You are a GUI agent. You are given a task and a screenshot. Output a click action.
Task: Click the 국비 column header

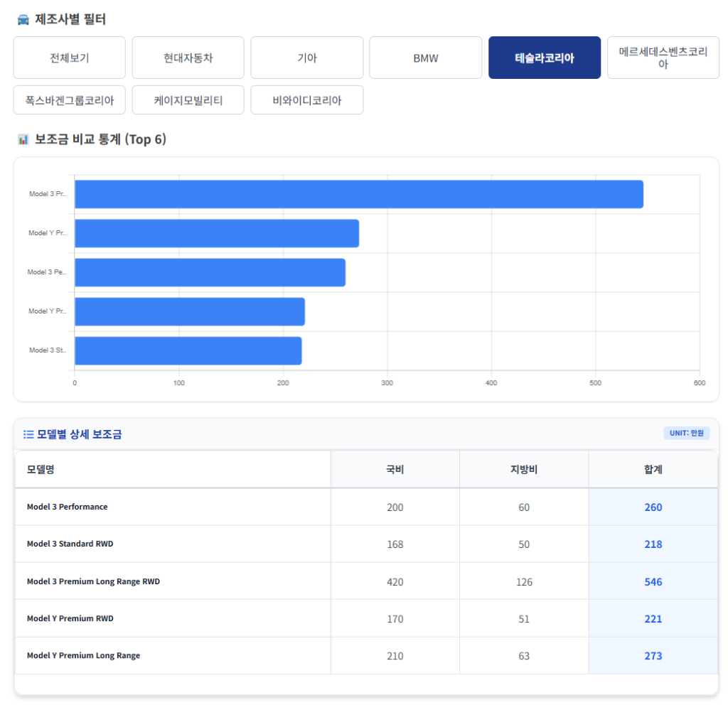tap(395, 469)
